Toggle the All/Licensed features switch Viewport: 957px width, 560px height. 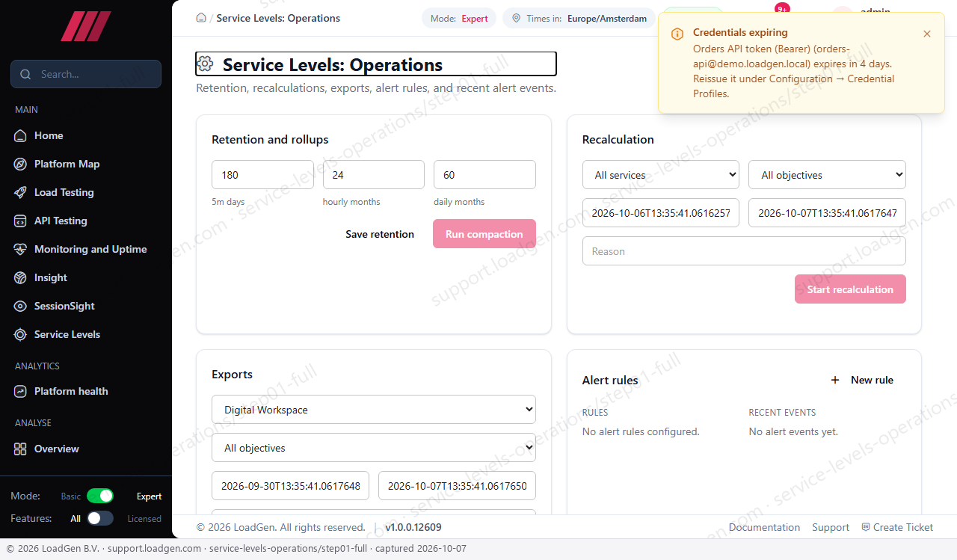pos(100,518)
